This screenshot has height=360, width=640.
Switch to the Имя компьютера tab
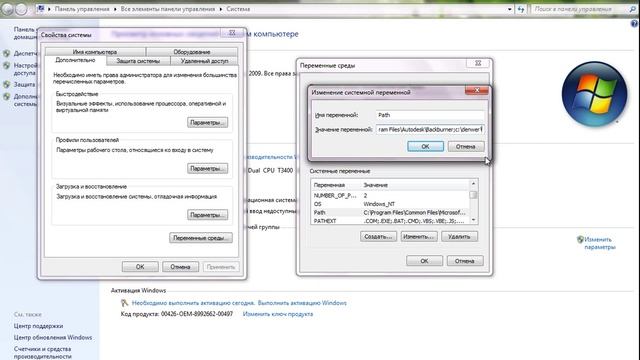coord(95,52)
